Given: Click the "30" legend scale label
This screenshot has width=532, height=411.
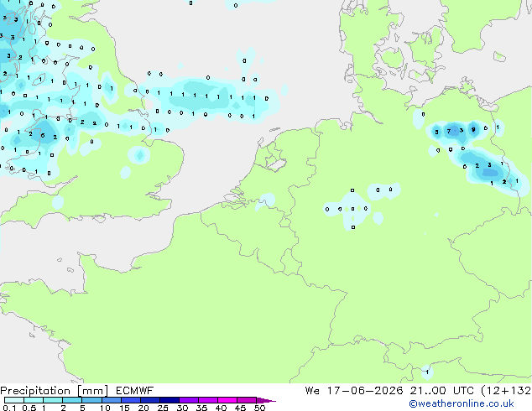Looking at the screenshot, I should (x=182, y=408).
